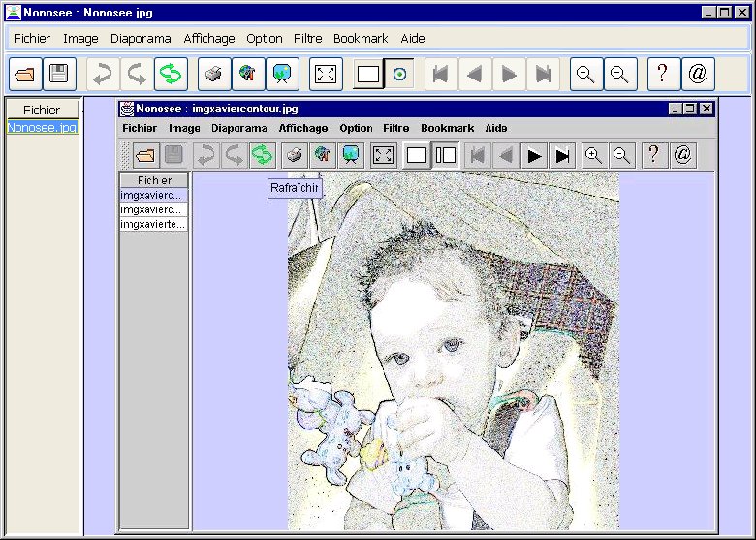Expand the Diaporama menu in the main menu bar

point(141,39)
